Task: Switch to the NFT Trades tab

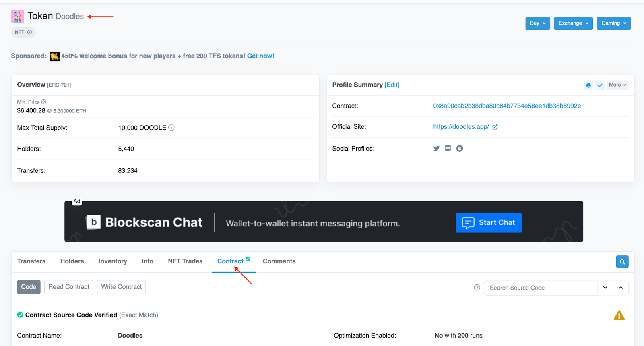Action: tap(185, 261)
